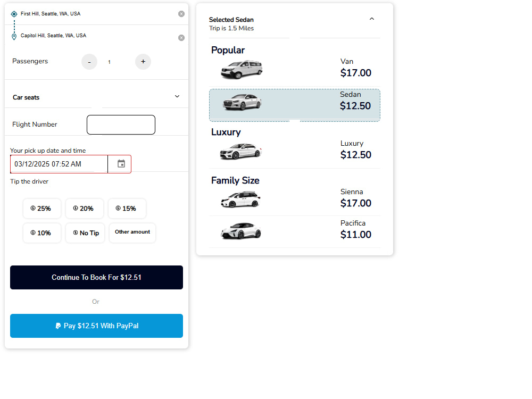Click the destination pin icon
532x399 pixels.
click(14, 37)
